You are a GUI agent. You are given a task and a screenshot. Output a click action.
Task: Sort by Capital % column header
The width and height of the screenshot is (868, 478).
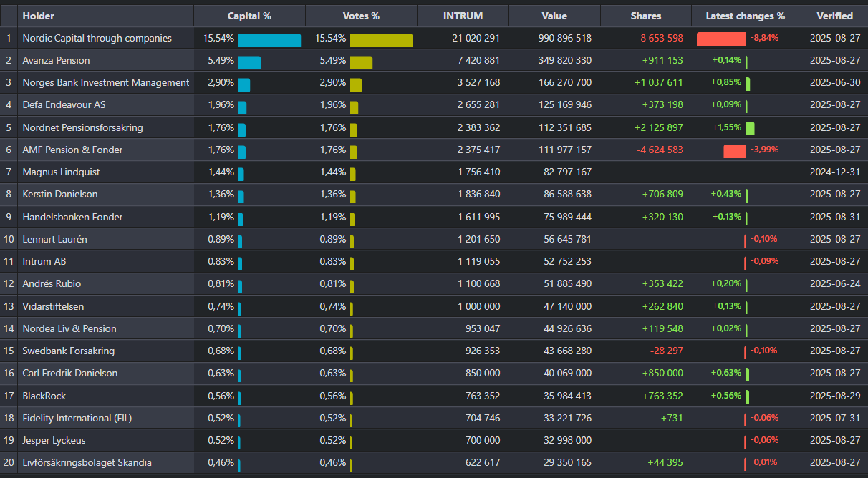(x=249, y=16)
